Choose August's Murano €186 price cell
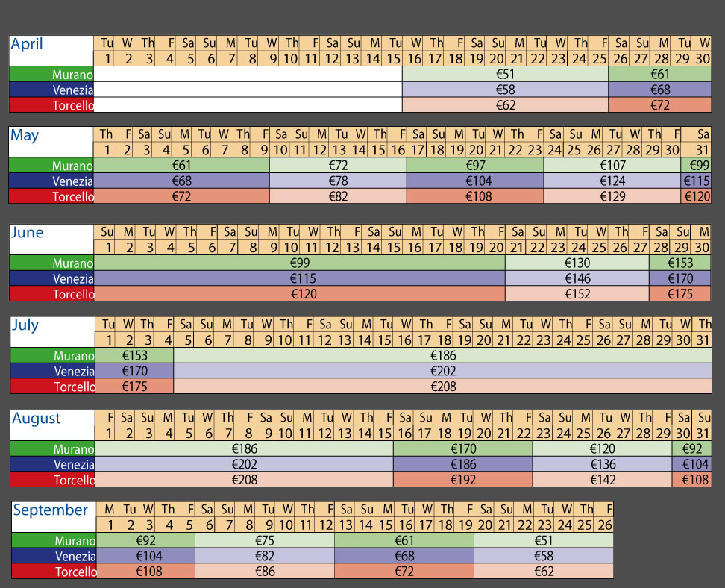The width and height of the screenshot is (725, 588). pos(244,448)
